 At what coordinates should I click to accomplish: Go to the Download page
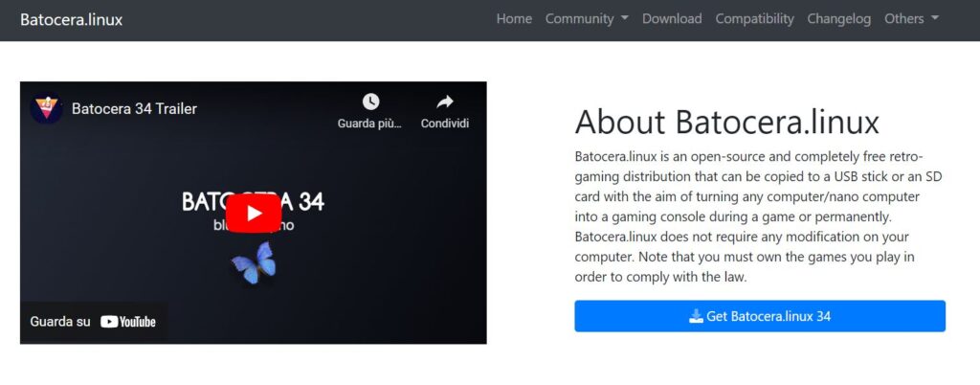click(x=672, y=19)
